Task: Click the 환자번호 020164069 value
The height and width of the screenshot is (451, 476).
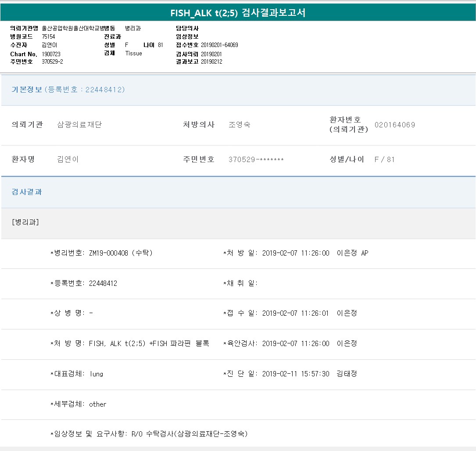Action: coord(394,125)
